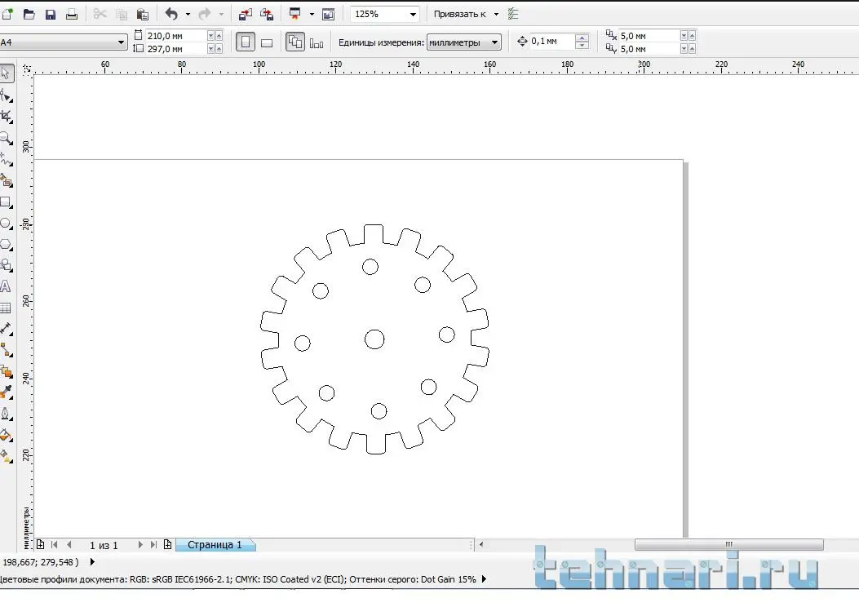The height and width of the screenshot is (616, 859).
Task: Open the Welcome screen icon
Action: tap(328, 14)
